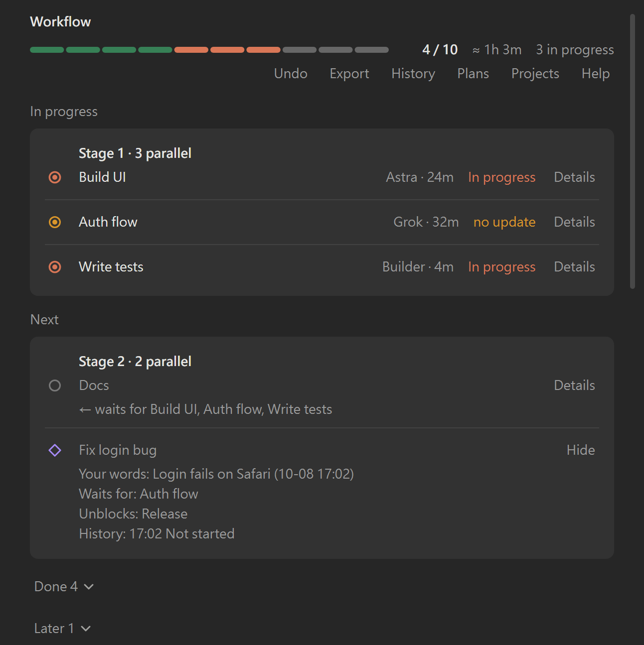Go to Plans in the top menu

(x=473, y=74)
